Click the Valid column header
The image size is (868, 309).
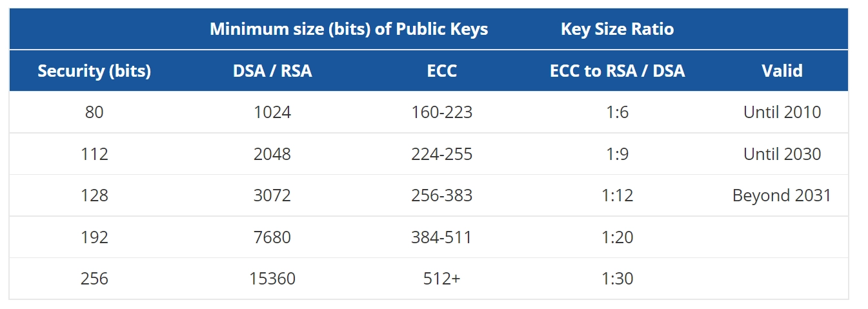(782, 70)
